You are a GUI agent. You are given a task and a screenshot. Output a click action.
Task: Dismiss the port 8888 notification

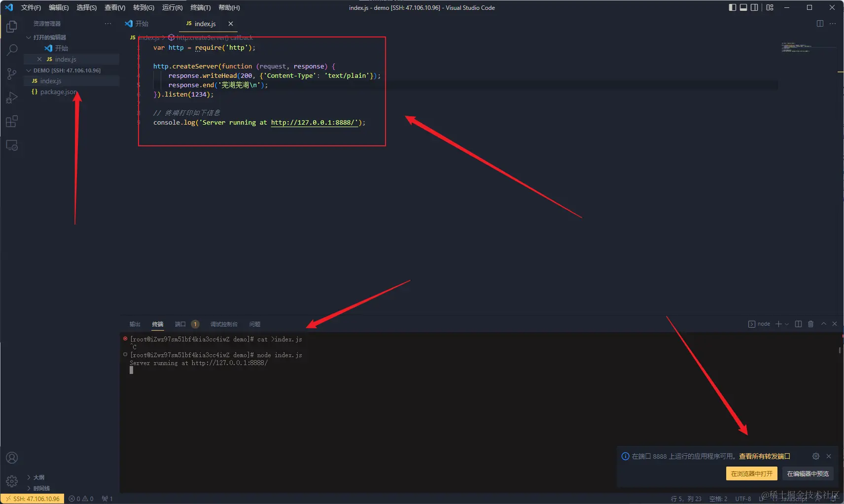click(x=829, y=456)
